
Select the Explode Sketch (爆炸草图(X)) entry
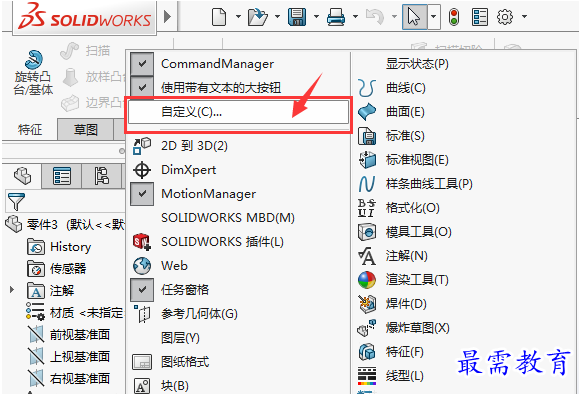point(418,328)
